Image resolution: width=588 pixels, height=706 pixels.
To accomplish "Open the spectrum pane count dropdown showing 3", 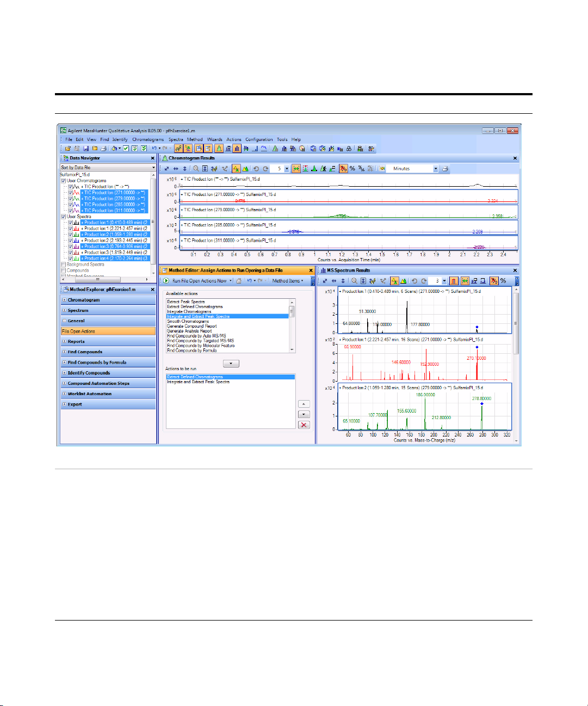I will [x=444, y=281].
